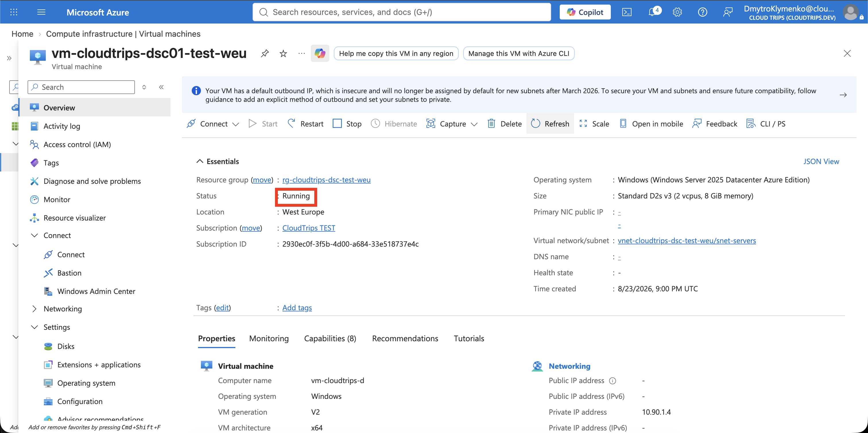
Task: Open Diagnose and solve problems
Action: [x=92, y=181]
